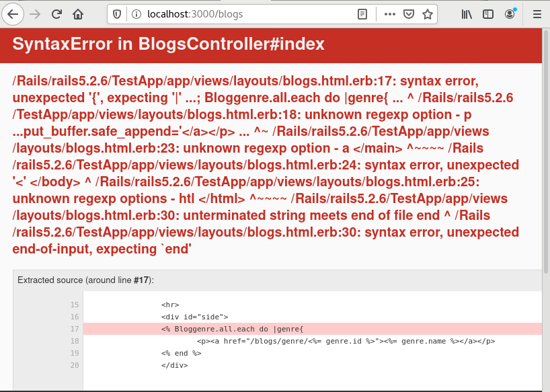The height and width of the screenshot is (392, 550).
Task: Click the forward arrow navigation button
Action: [35, 14]
